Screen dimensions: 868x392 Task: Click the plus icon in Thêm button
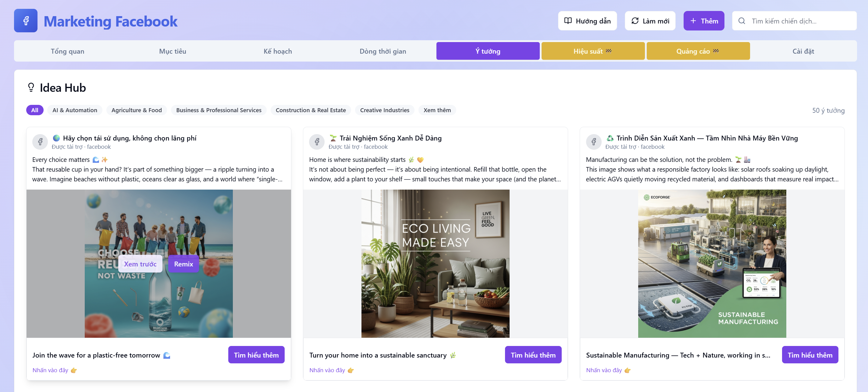click(693, 21)
